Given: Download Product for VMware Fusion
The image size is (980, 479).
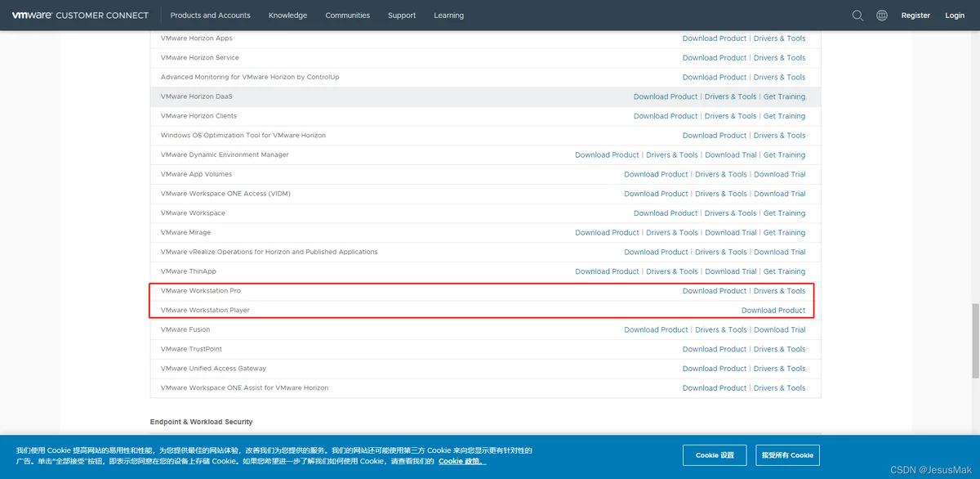Looking at the screenshot, I should tap(657, 330).
